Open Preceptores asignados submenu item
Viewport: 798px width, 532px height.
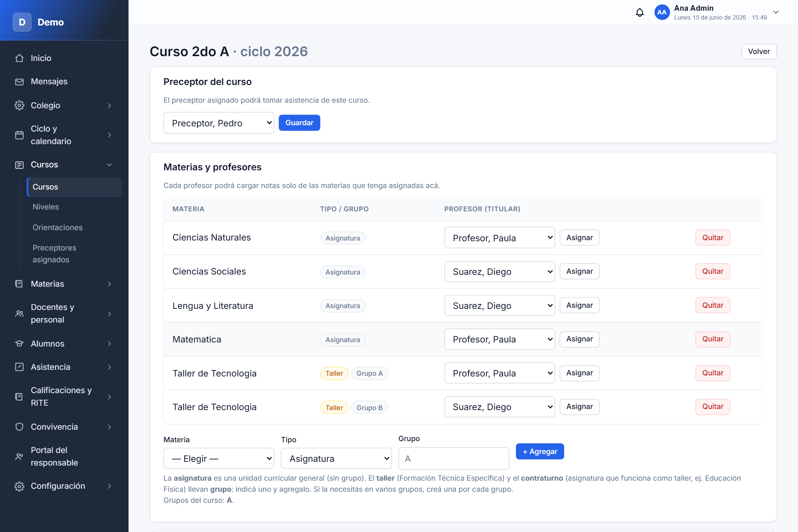point(54,254)
